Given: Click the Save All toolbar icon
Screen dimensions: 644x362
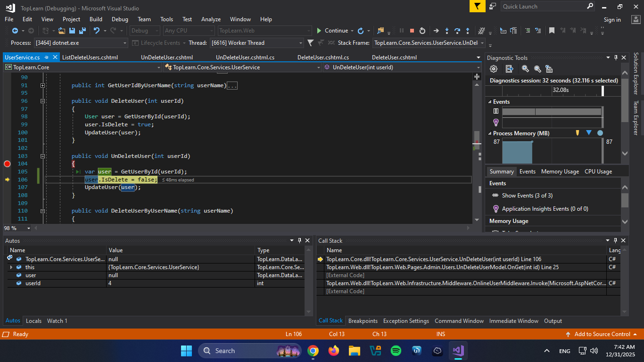Looking at the screenshot, I should click(x=82, y=31).
